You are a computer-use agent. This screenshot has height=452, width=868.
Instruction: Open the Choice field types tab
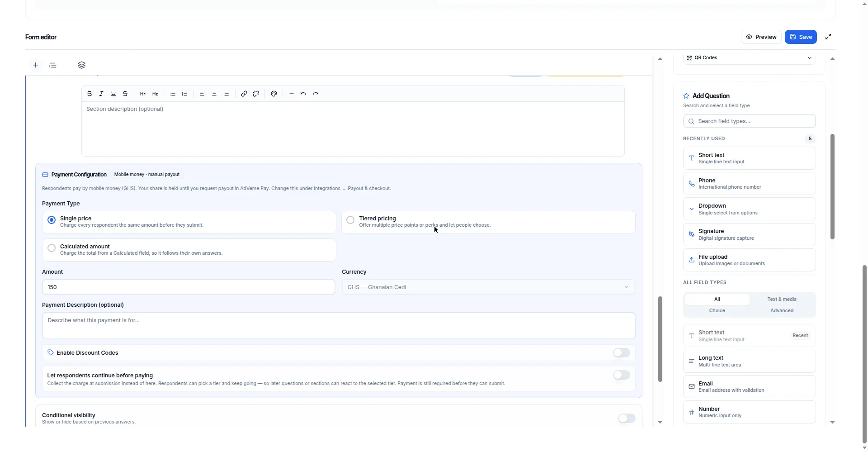point(717,310)
